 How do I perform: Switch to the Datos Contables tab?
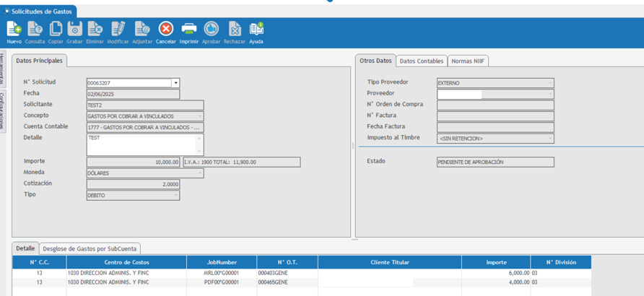[422, 61]
